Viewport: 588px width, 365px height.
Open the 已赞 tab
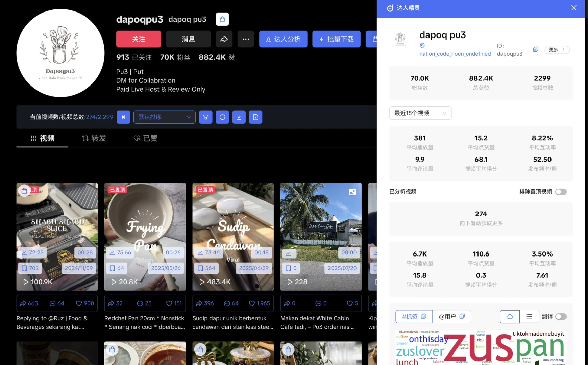[146, 138]
